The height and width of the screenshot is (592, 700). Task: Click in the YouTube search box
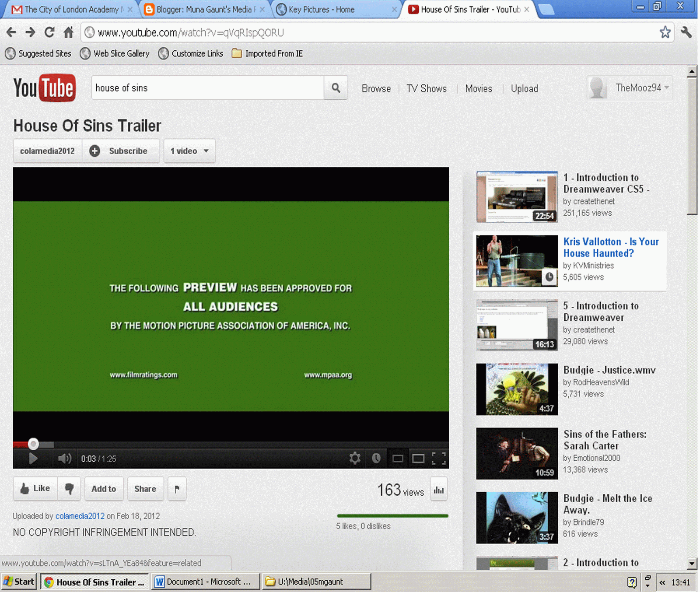tap(207, 88)
